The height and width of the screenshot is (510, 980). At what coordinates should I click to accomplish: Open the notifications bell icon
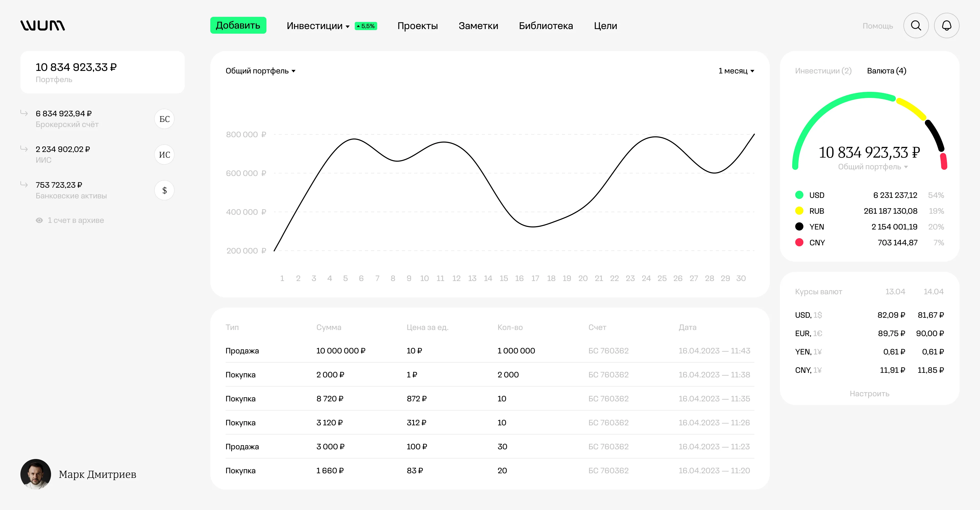(x=947, y=25)
